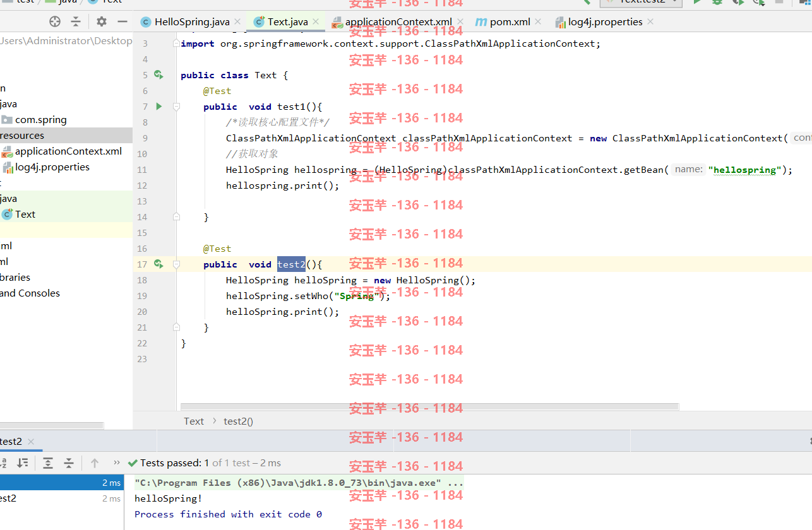This screenshot has height=530, width=812.
Task: Select the com.spring package in project tree
Action: coord(41,120)
